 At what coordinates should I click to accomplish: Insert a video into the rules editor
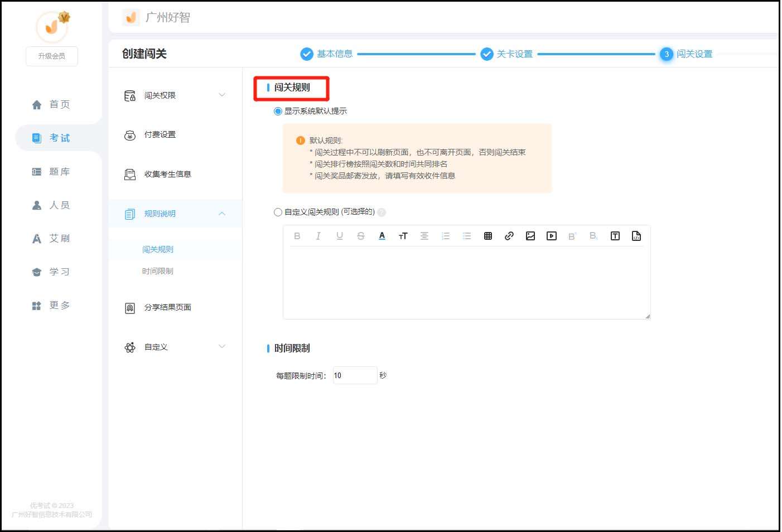552,235
